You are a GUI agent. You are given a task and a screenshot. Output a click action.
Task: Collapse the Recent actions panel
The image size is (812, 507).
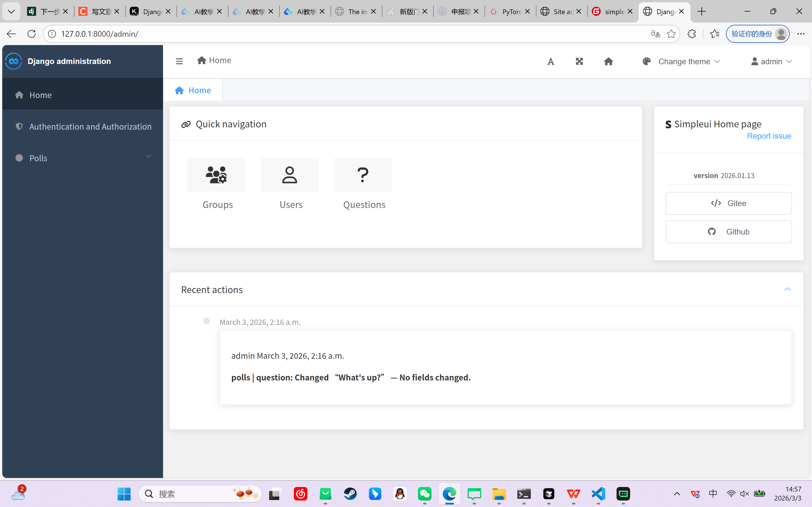[x=787, y=289]
